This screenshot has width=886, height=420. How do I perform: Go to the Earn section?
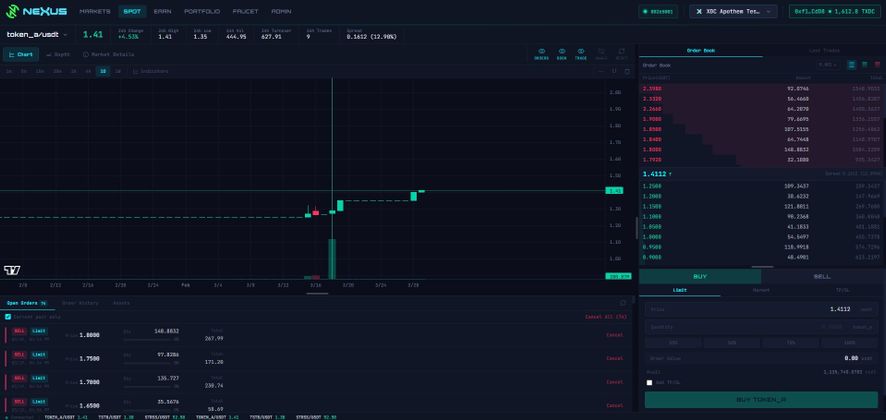[163, 11]
